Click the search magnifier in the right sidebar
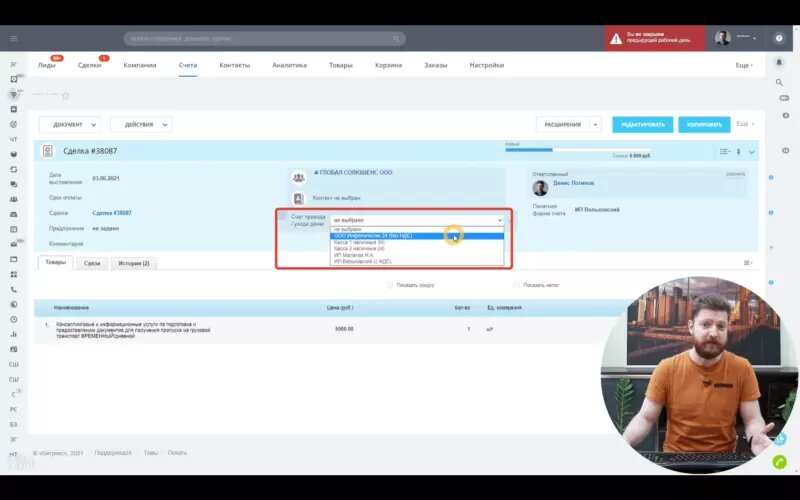Screen dimensions: 800x500 [x=779, y=82]
